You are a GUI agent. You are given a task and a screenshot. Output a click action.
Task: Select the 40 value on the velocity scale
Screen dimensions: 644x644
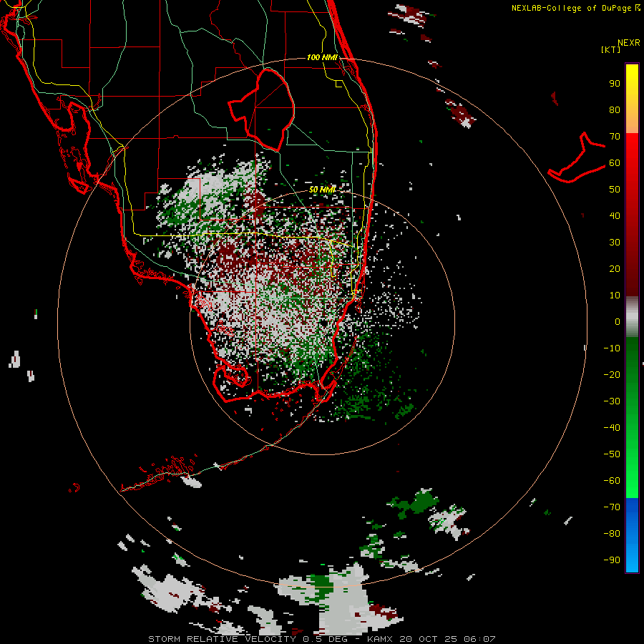[x=615, y=216]
